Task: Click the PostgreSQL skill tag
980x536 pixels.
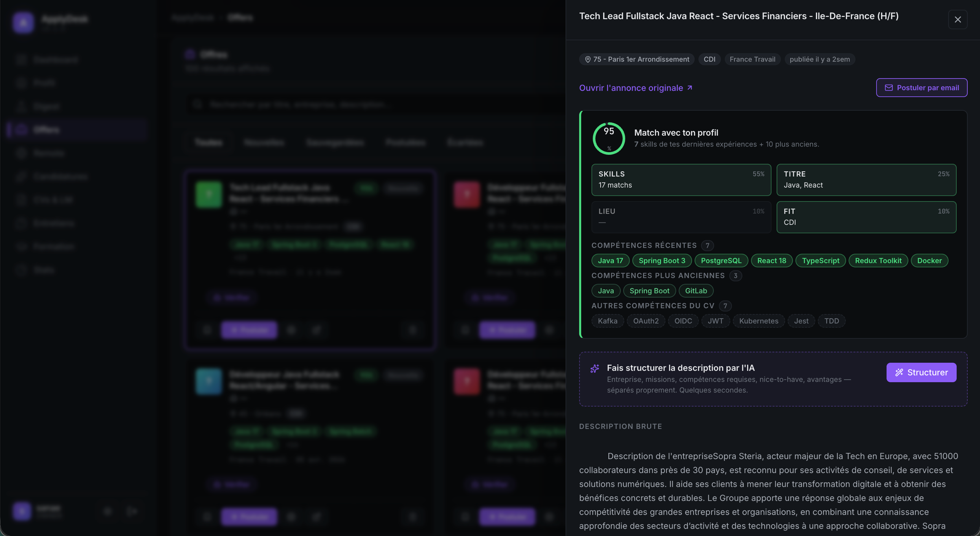Action: [x=721, y=261]
